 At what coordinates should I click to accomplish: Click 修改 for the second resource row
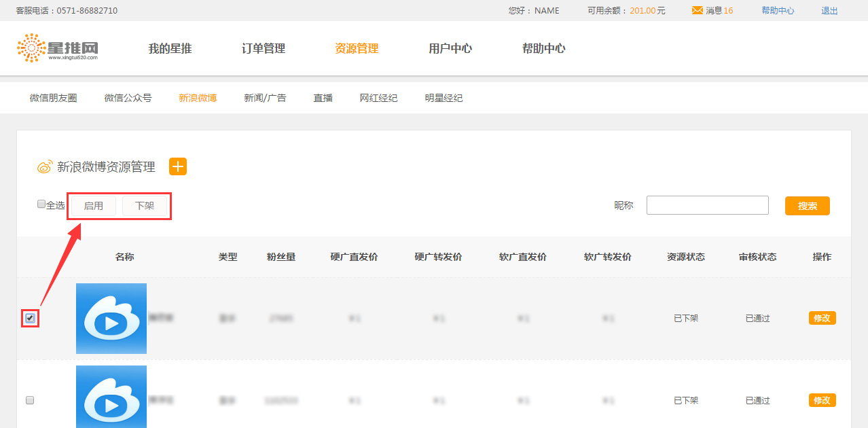tap(822, 400)
